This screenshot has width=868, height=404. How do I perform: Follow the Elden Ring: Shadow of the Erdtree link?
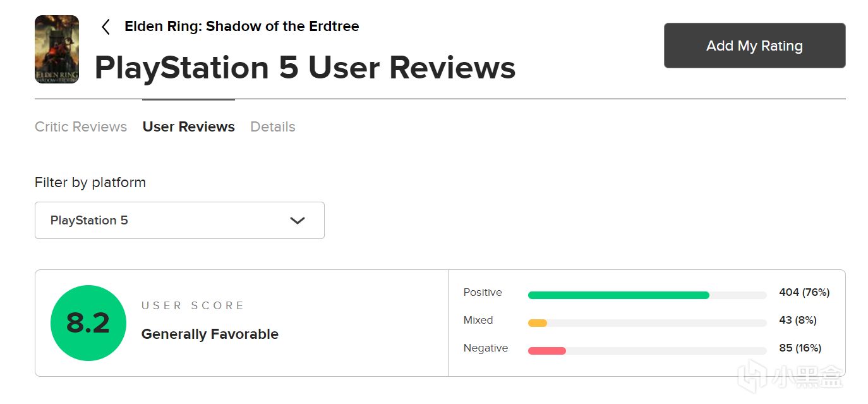242,27
